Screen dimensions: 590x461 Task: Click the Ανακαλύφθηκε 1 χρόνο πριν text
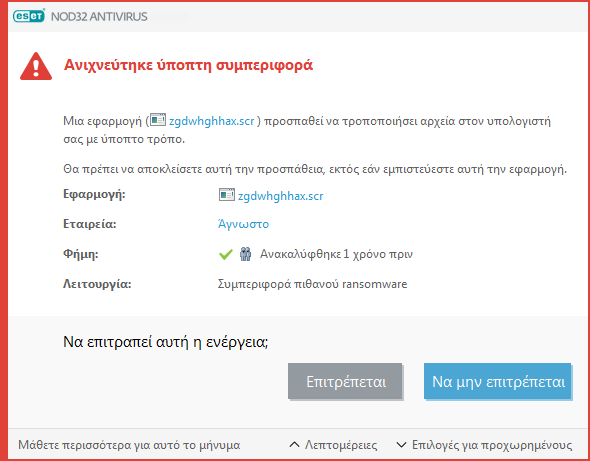pyautogui.click(x=336, y=254)
